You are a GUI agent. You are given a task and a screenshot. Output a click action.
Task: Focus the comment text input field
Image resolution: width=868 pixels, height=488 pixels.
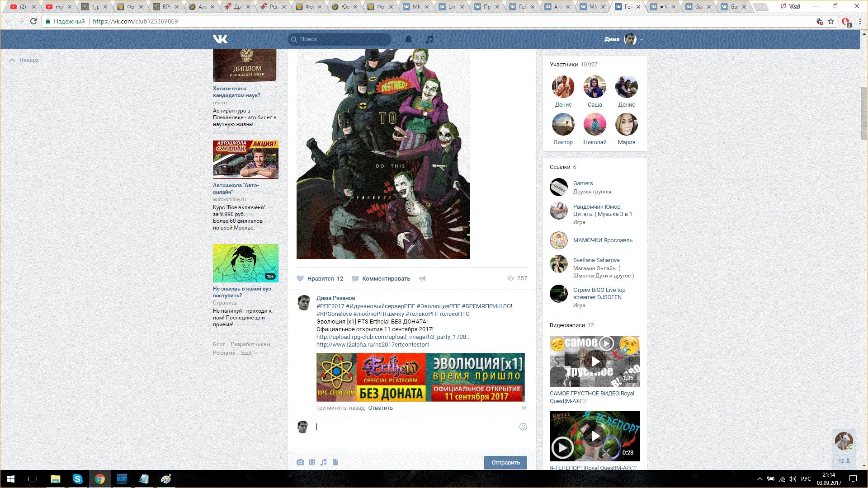coord(416,427)
